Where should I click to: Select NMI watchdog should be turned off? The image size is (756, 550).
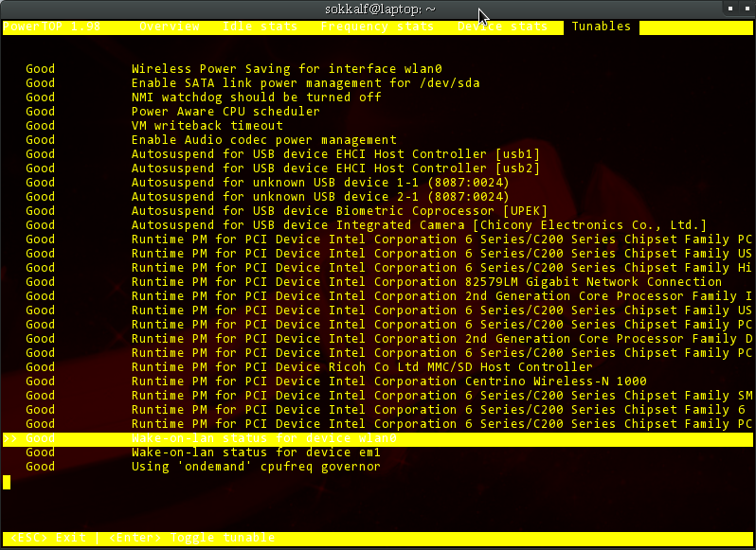(378, 98)
